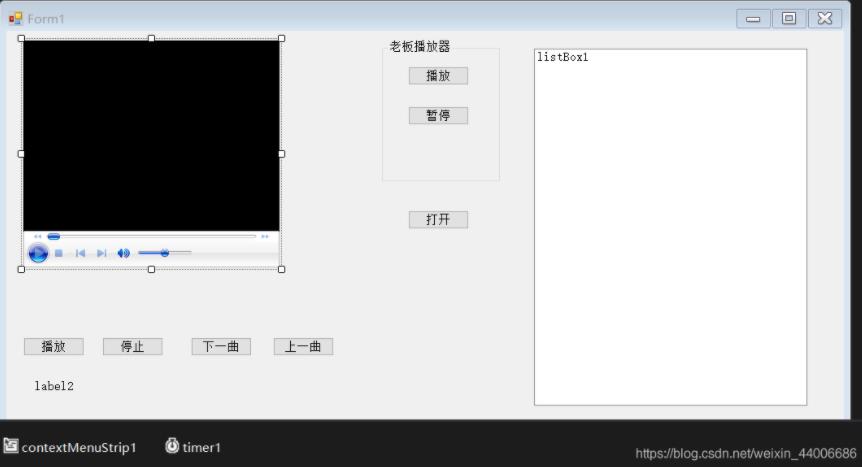Click the media player previous track icon

[80, 253]
